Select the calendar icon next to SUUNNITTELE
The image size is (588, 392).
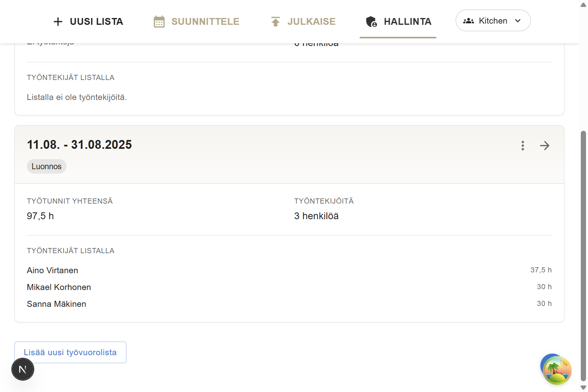[159, 22]
